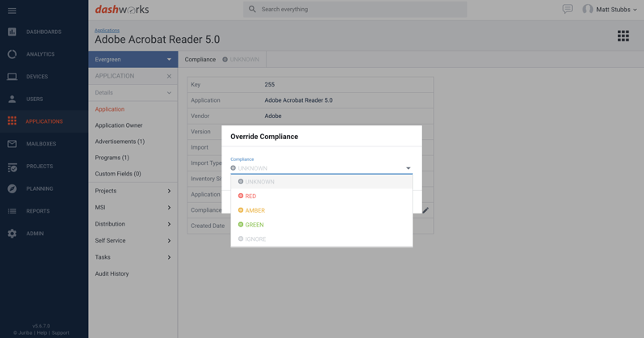
Task: Open the Compliance dropdown arrow in dialog
Action: 408,168
